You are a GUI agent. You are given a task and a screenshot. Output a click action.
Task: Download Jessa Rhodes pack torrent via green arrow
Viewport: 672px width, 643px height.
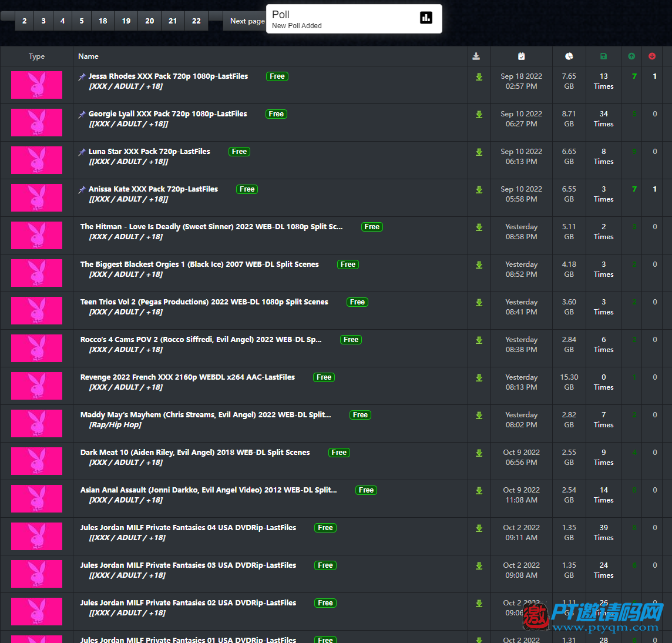pyautogui.click(x=479, y=77)
